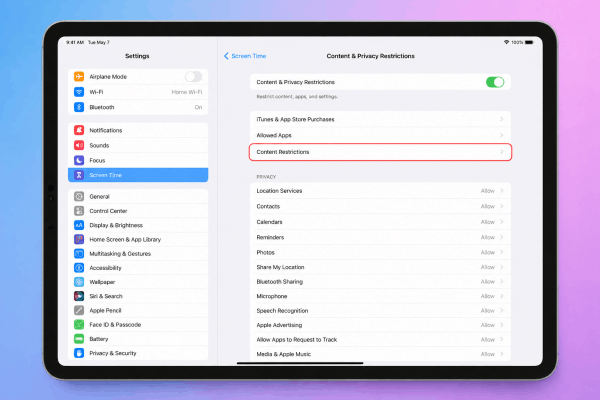Expand Microphone privacy option chevron
600x400 pixels.
click(502, 296)
